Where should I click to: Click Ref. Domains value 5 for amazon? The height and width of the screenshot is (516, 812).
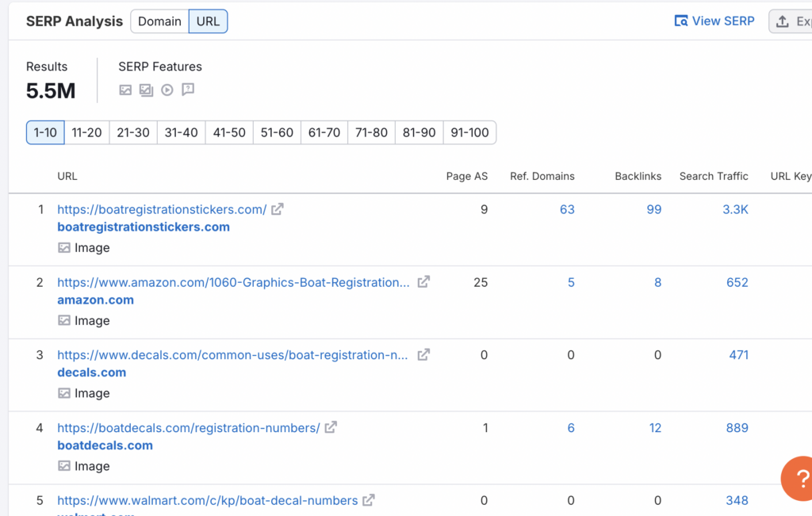(571, 282)
